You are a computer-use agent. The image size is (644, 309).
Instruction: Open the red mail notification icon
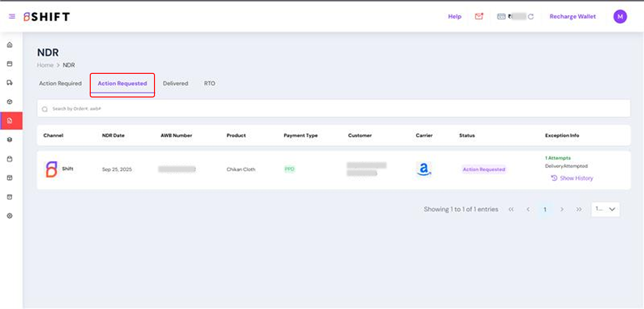(x=479, y=17)
